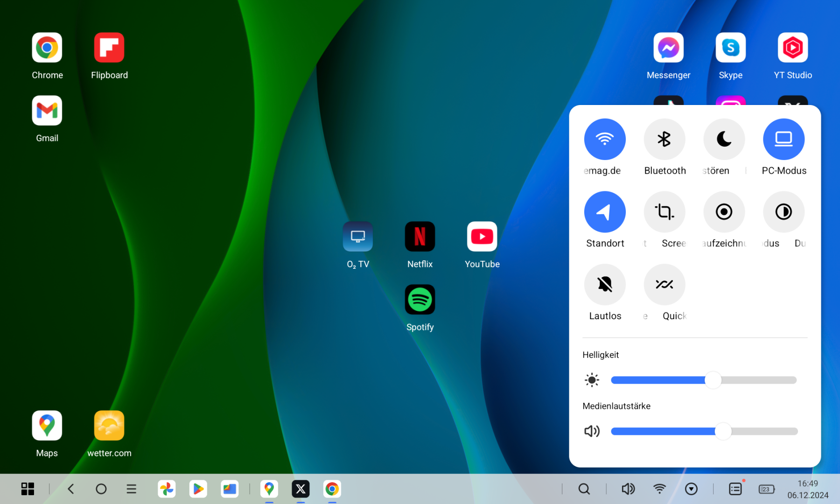Open search from the taskbar magnifier
This screenshot has width=840, height=504.
(x=584, y=489)
